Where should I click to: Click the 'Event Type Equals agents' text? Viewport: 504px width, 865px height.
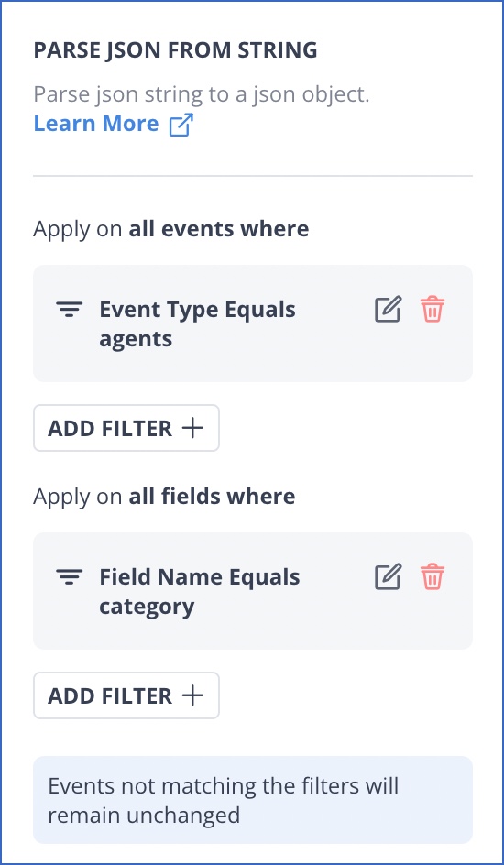197,323
